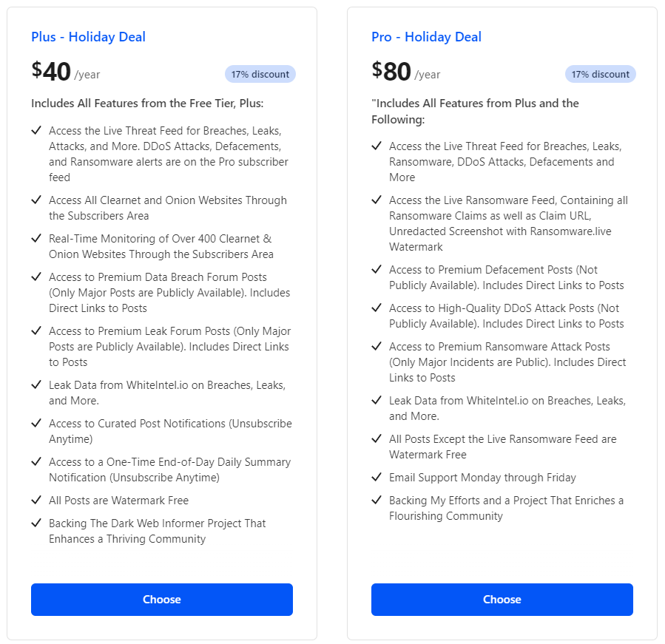
Task: Click checkmark next to Curated Post Notifications
Action: pyautogui.click(x=36, y=424)
